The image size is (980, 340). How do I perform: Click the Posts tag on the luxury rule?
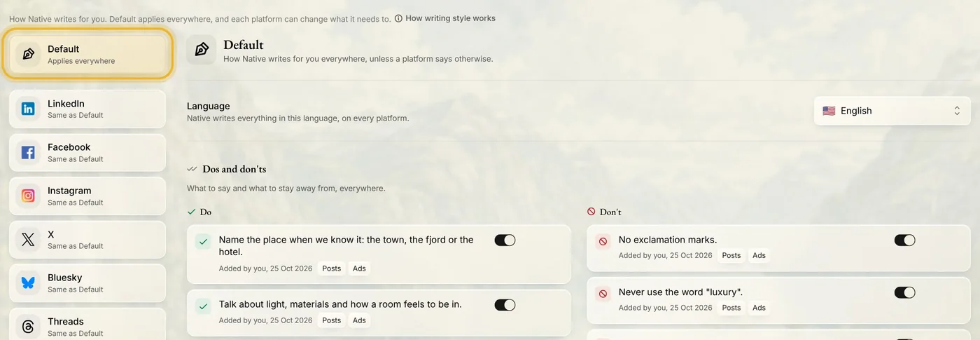pos(731,308)
